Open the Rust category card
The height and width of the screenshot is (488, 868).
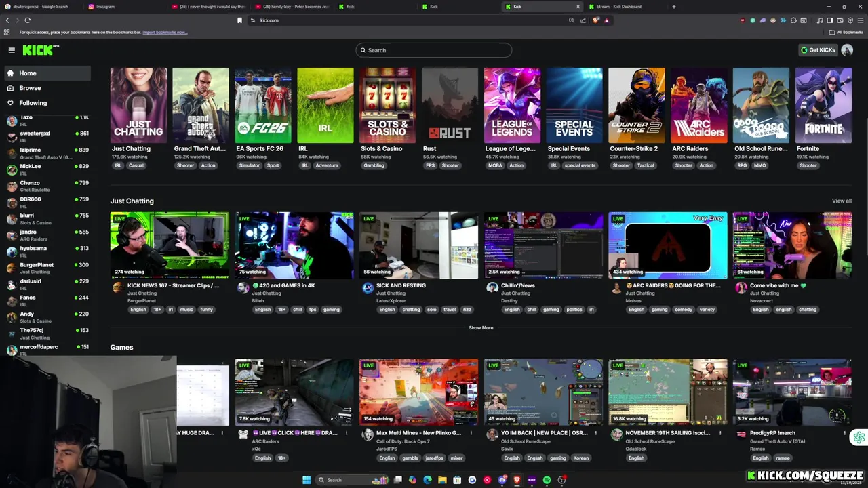[x=450, y=106]
